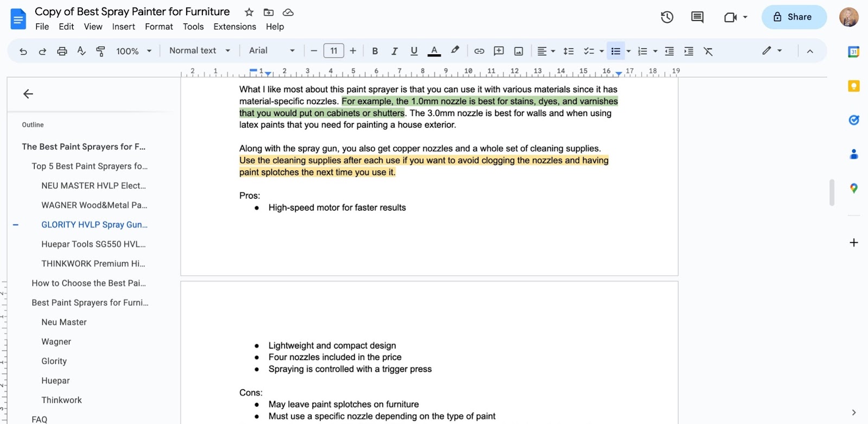The height and width of the screenshot is (424, 868).
Task: Toggle the bulleted list button
Action: tap(615, 51)
